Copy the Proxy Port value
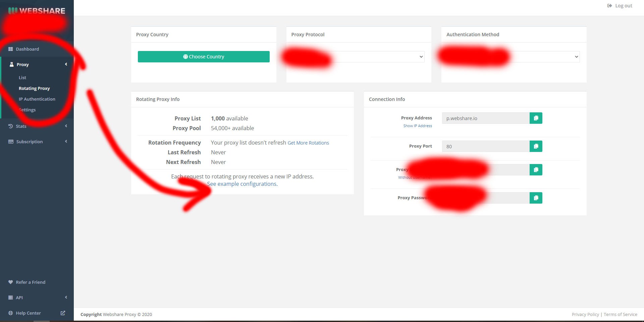 click(536, 146)
